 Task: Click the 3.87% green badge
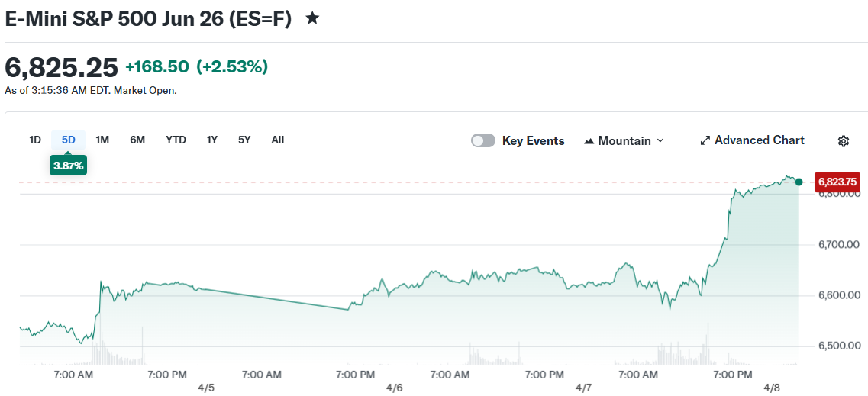coord(68,165)
